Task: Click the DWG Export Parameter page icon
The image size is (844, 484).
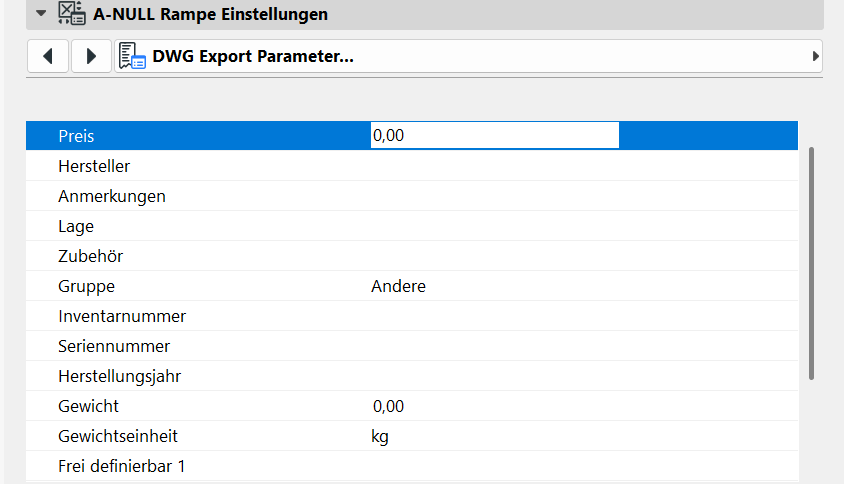Action: pyautogui.click(x=133, y=56)
